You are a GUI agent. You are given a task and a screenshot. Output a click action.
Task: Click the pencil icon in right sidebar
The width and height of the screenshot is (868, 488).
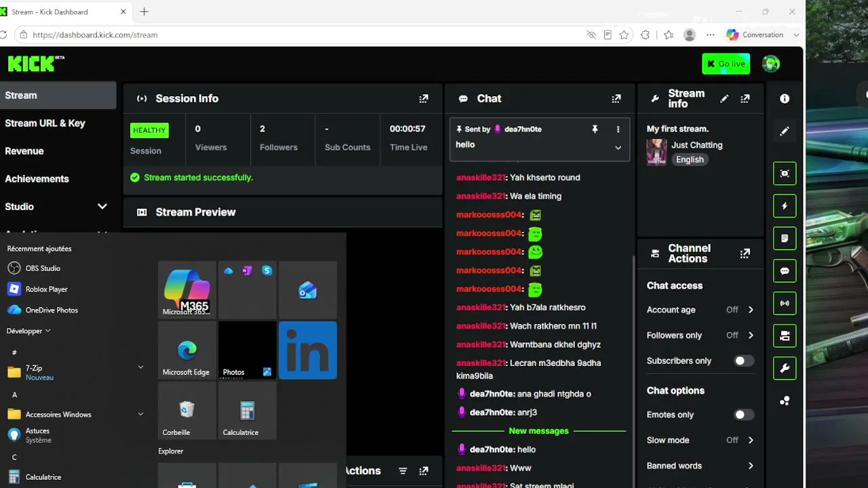pyautogui.click(x=785, y=131)
